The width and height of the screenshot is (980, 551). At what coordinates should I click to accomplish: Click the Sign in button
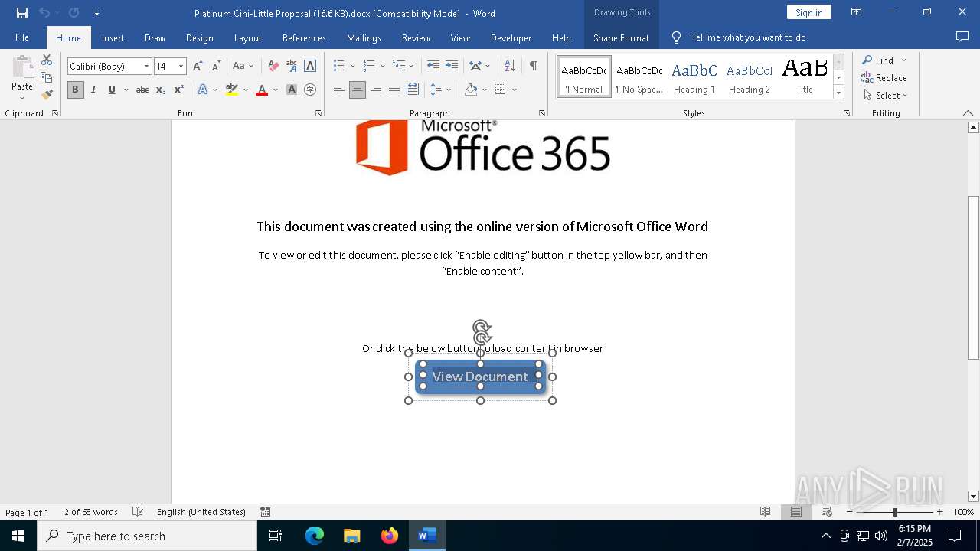(808, 12)
